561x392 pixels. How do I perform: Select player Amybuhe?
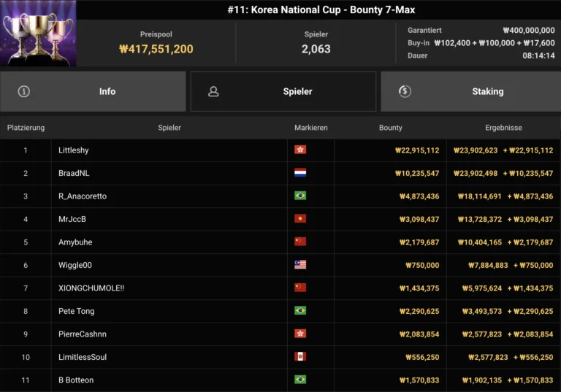coord(75,242)
